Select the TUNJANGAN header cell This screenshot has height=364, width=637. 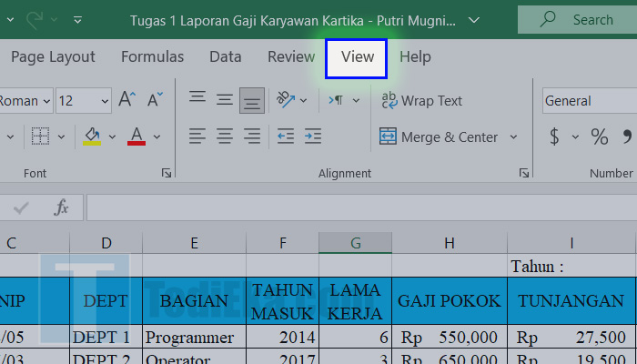572,301
